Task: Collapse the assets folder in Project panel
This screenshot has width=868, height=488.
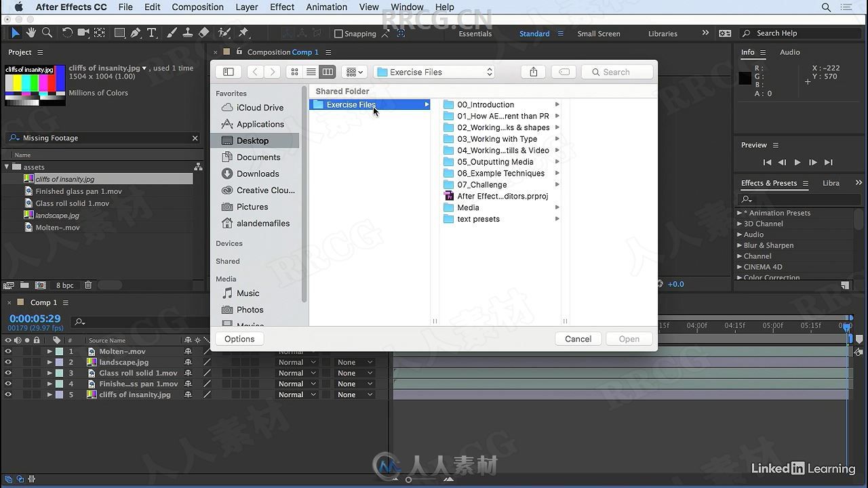Action: pos(7,167)
